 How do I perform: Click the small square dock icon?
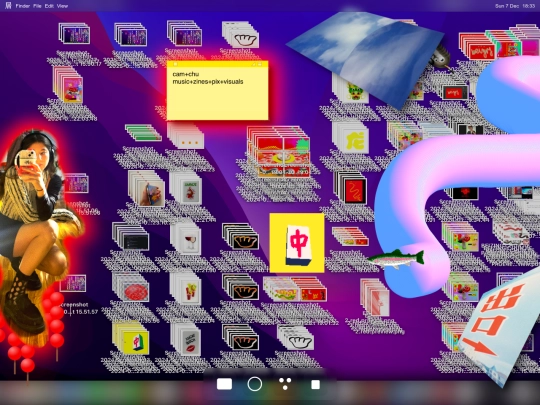tap(315, 384)
